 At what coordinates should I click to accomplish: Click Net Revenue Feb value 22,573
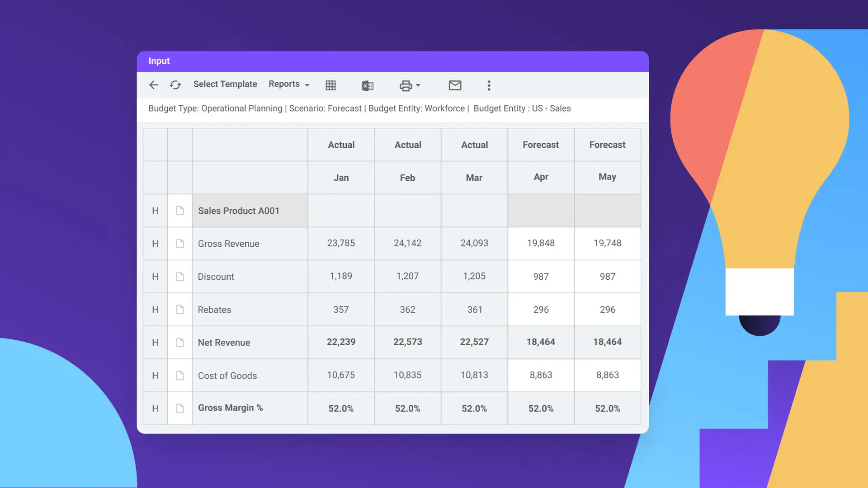(x=407, y=342)
